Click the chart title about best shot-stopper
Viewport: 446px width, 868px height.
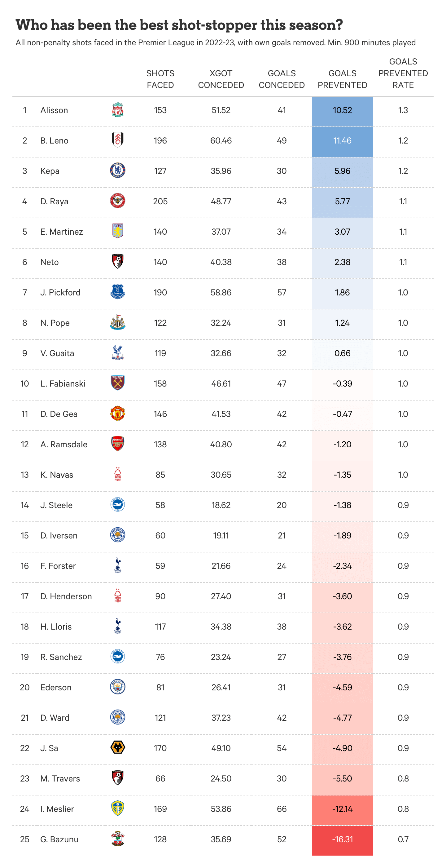[x=179, y=25]
